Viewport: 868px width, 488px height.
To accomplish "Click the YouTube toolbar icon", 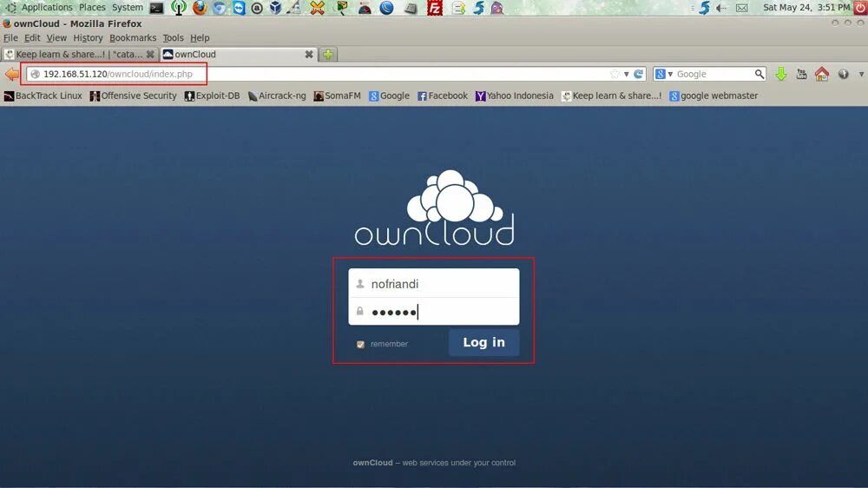I will click(x=801, y=74).
